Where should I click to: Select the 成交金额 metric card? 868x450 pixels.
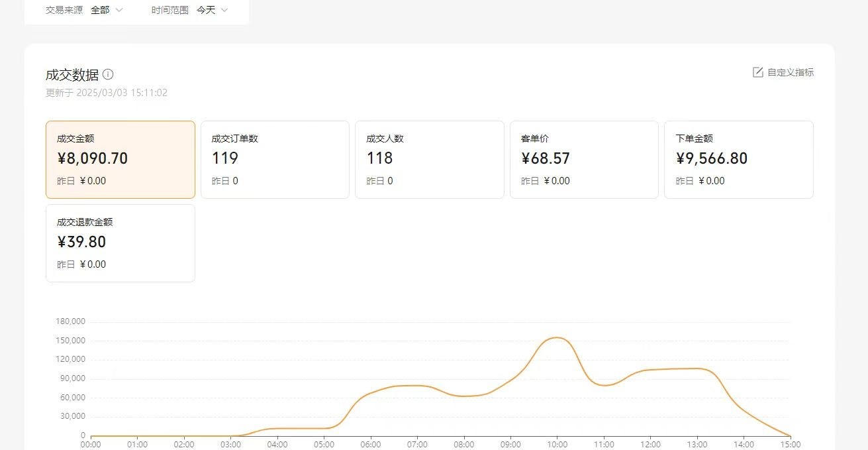click(x=120, y=160)
